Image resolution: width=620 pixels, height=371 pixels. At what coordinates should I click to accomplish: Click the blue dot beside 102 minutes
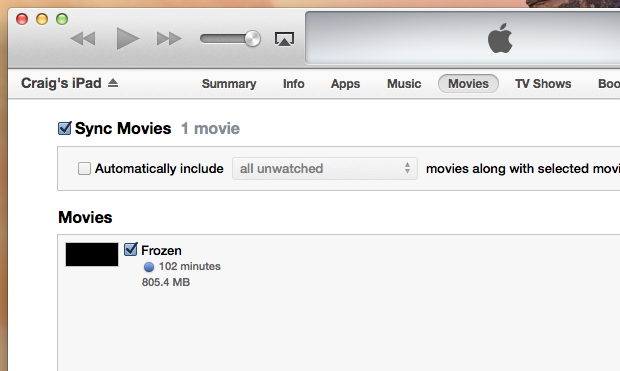(x=149, y=267)
